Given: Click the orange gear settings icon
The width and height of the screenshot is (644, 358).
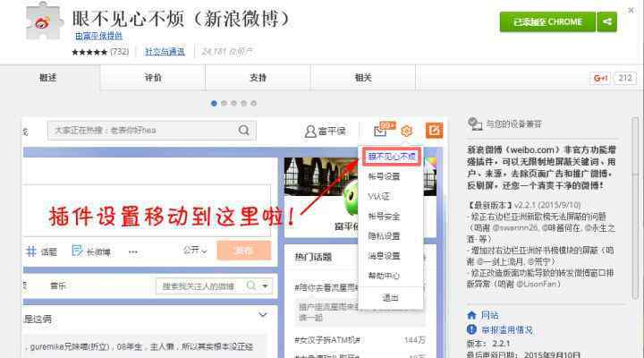Looking at the screenshot, I should 406,131.
